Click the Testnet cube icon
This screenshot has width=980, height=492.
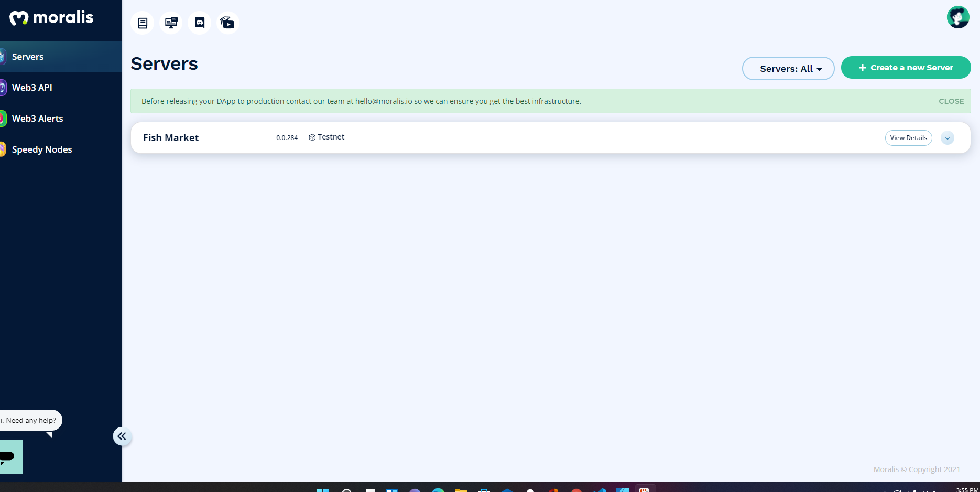(x=312, y=137)
